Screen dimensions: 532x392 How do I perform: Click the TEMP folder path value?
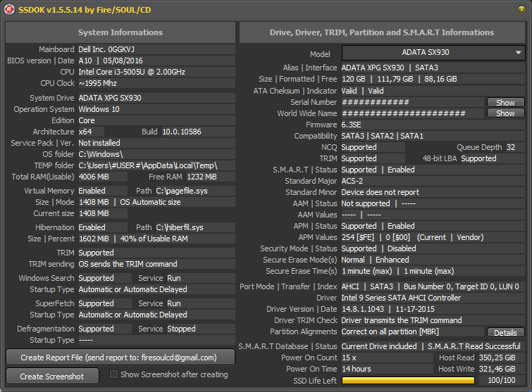click(148, 165)
